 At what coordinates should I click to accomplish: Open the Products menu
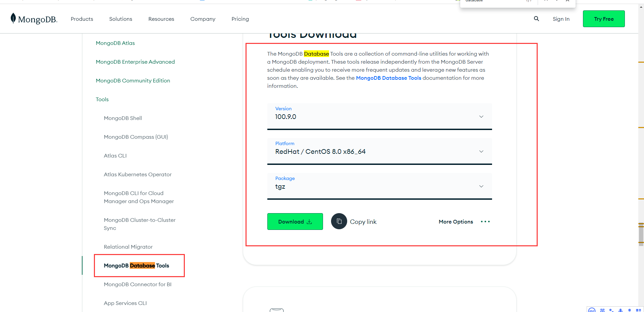click(82, 19)
